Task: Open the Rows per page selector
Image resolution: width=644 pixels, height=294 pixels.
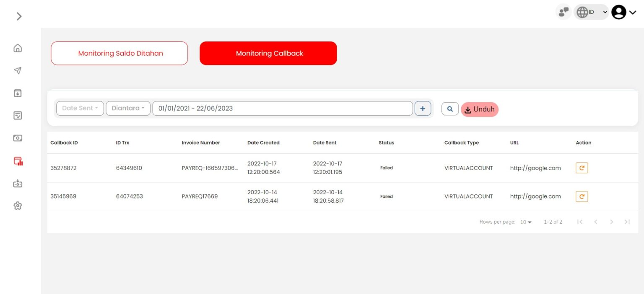Action: tap(525, 222)
